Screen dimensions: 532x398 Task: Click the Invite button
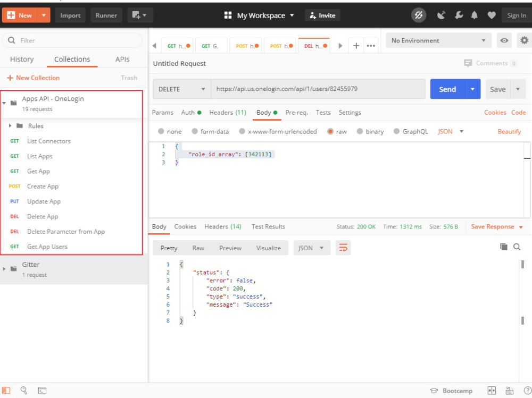[323, 15]
